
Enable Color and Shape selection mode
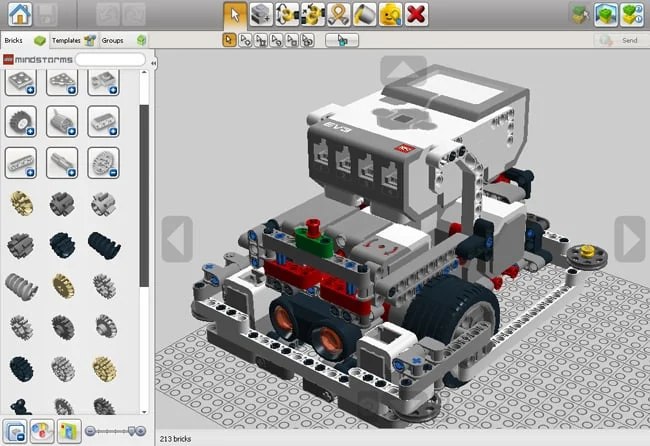[x=308, y=40]
